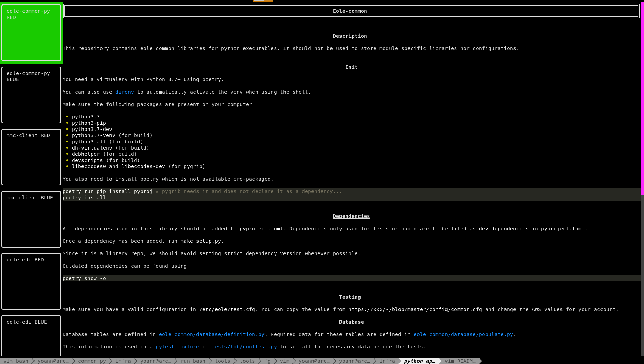Image resolution: width=644 pixels, height=364 pixels.
Task: Click the https://xxx/-/blob/master/config/common.cfg URL
Action: (x=415, y=309)
